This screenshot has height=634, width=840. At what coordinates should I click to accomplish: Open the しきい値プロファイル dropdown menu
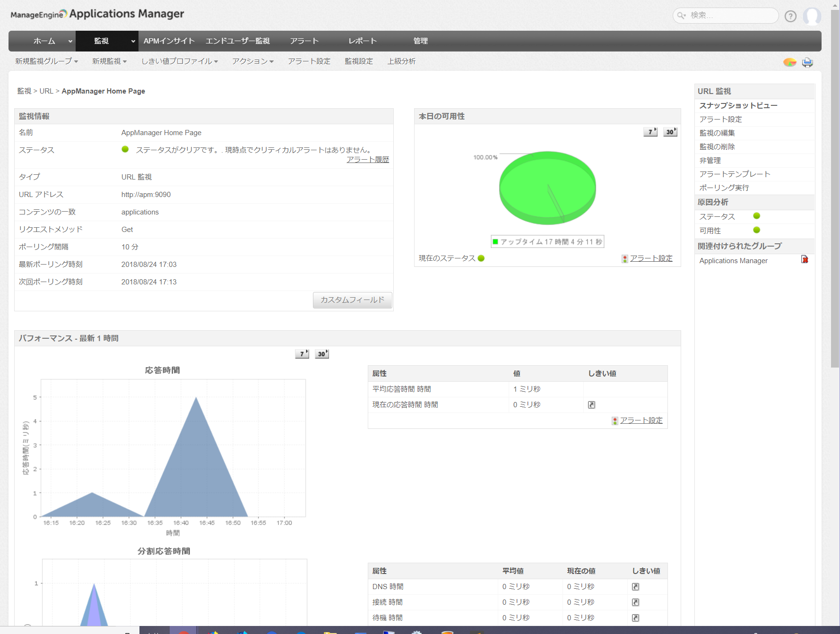pos(179,61)
